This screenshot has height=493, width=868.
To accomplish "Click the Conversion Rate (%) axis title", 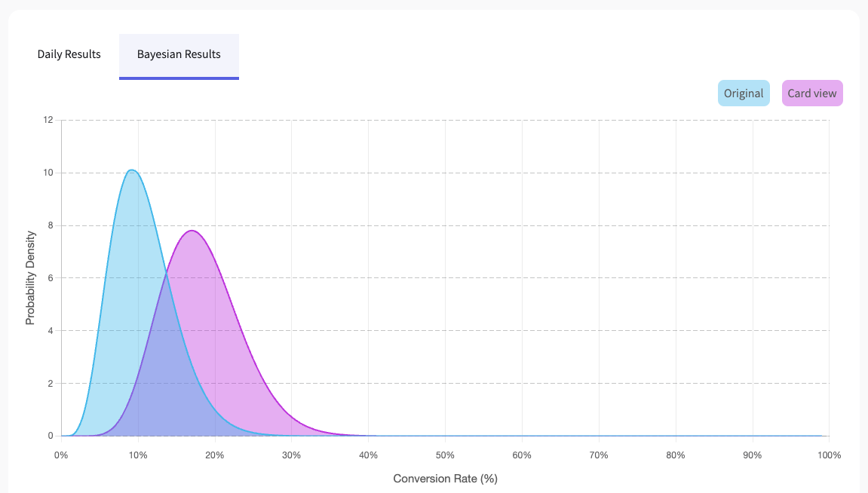I will (x=445, y=479).
